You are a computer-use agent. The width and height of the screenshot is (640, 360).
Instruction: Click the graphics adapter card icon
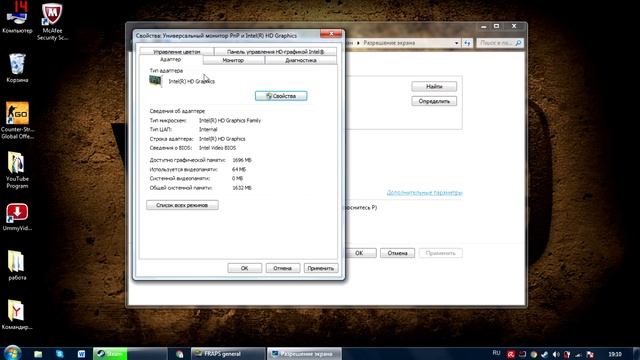(x=155, y=81)
